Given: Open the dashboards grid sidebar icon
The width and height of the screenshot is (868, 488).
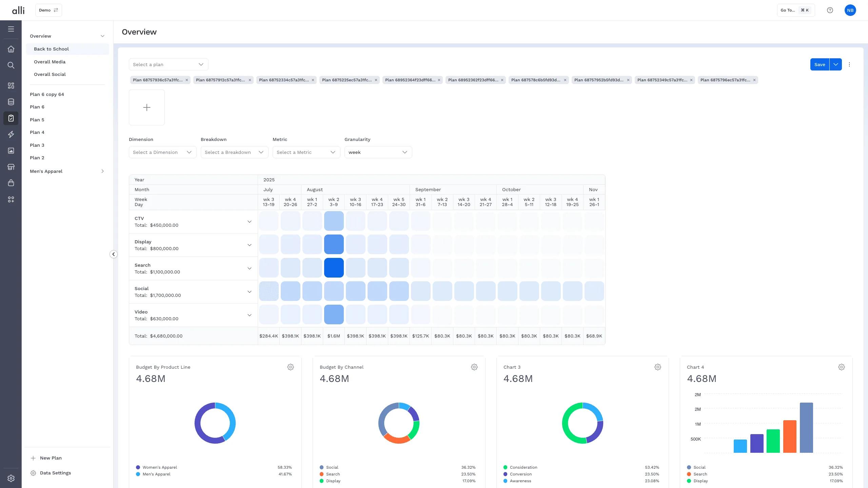Looking at the screenshot, I should click(11, 85).
